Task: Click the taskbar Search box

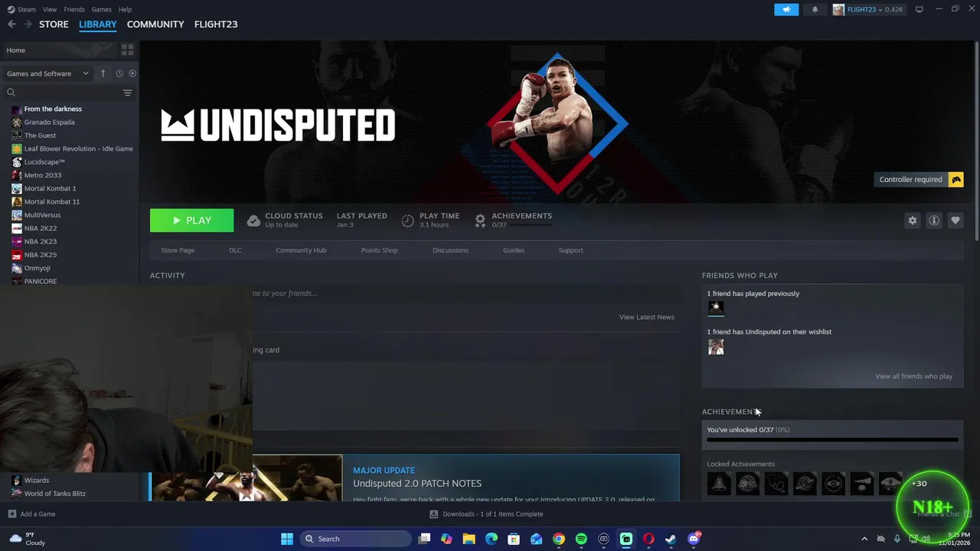Action: pyautogui.click(x=355, y=539)
